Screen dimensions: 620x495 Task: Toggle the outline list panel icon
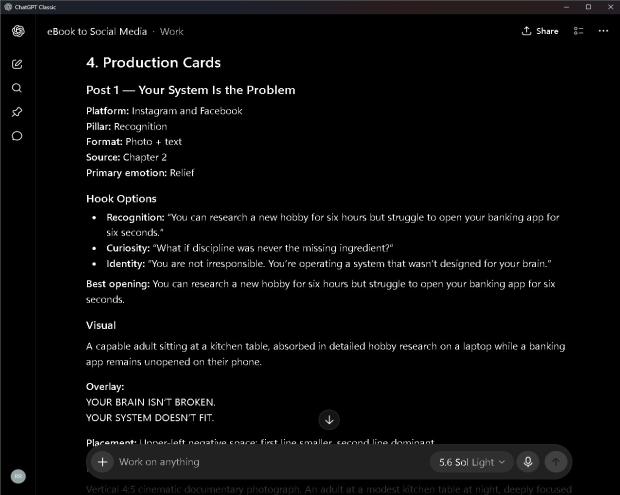point(578,31)
